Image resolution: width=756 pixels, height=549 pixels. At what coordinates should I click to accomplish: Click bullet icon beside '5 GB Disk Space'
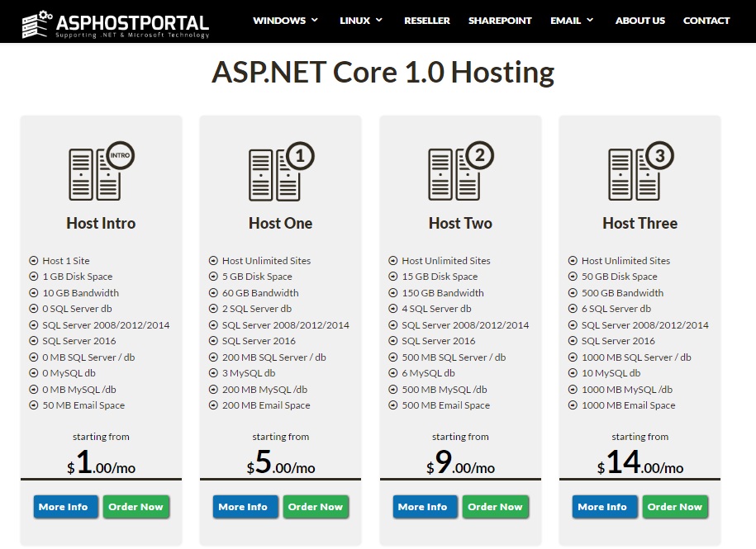[x=213, y=277]
